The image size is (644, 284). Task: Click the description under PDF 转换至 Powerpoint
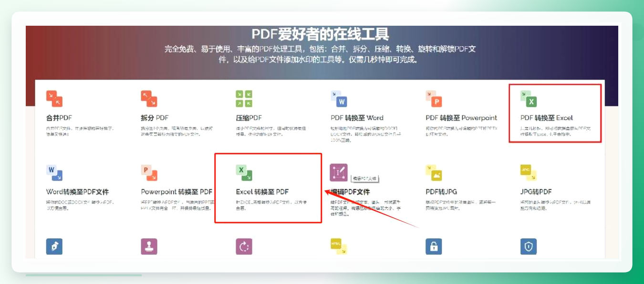click(x=461, y=132)
